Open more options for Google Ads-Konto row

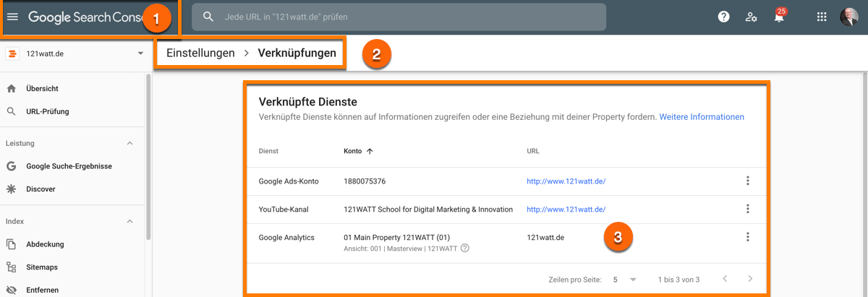pyautogui.click(x=748, y=181)
